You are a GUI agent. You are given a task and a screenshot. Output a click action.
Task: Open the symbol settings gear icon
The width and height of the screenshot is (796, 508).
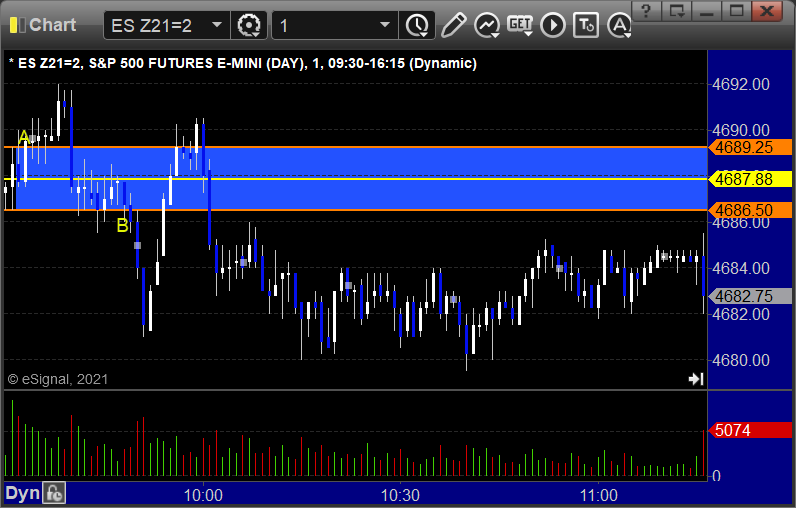tap(249, 25)
